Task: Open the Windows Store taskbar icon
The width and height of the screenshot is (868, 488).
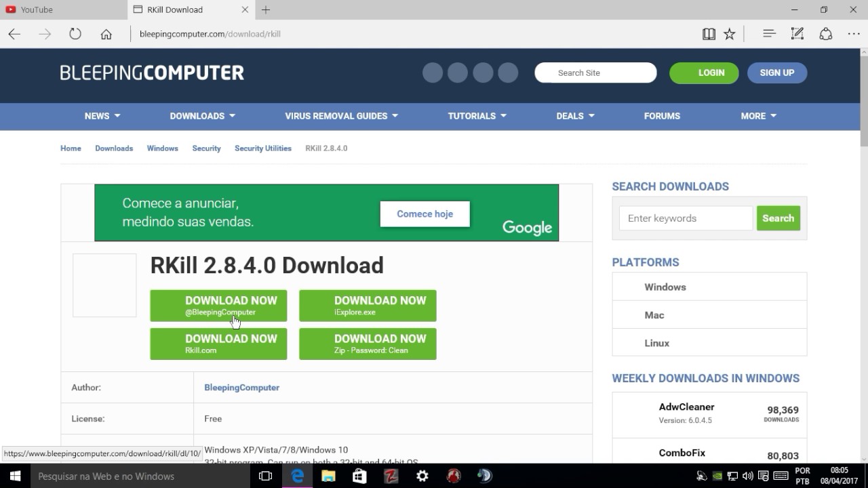Action: coord(359,476)
